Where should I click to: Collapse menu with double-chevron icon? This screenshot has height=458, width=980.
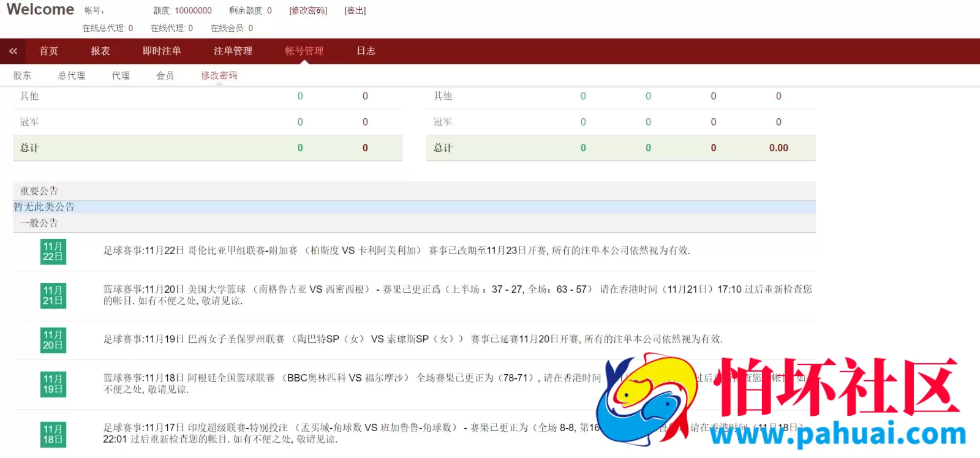pyautogui.click(x=13, y=51)
